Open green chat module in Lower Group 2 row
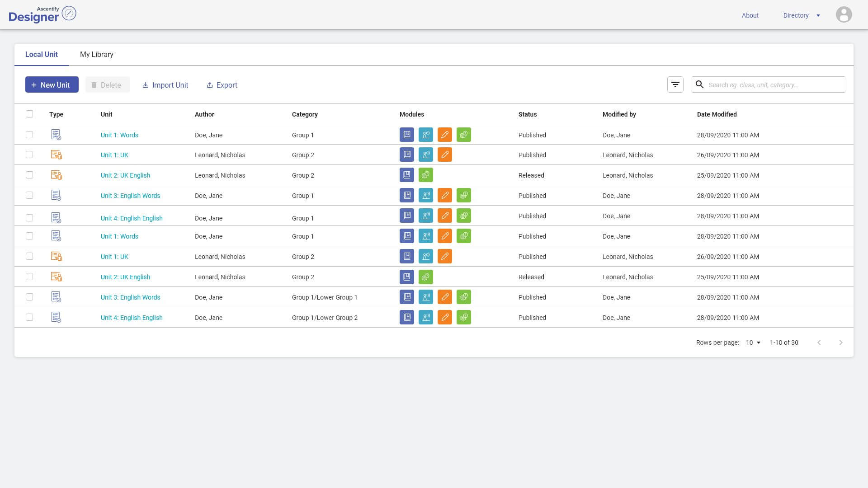This screenshot has width=868, height=488. (464, 317)
